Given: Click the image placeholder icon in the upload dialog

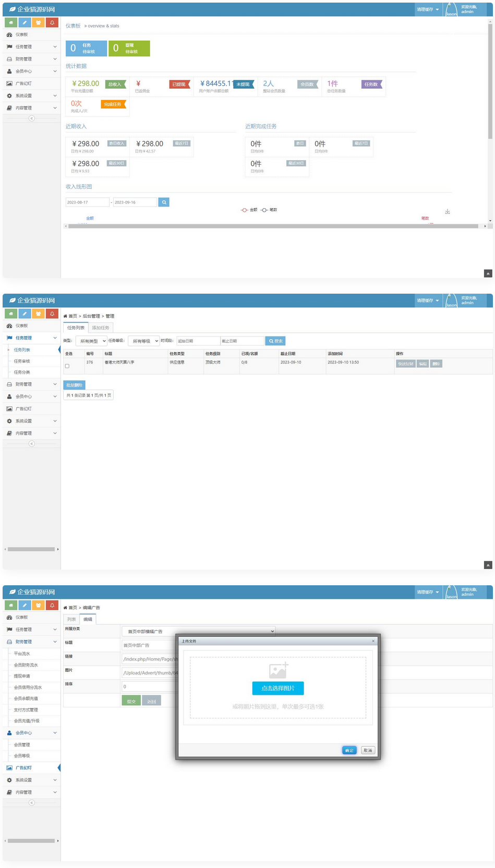Looking at the screenshot, I should point(278,670).
